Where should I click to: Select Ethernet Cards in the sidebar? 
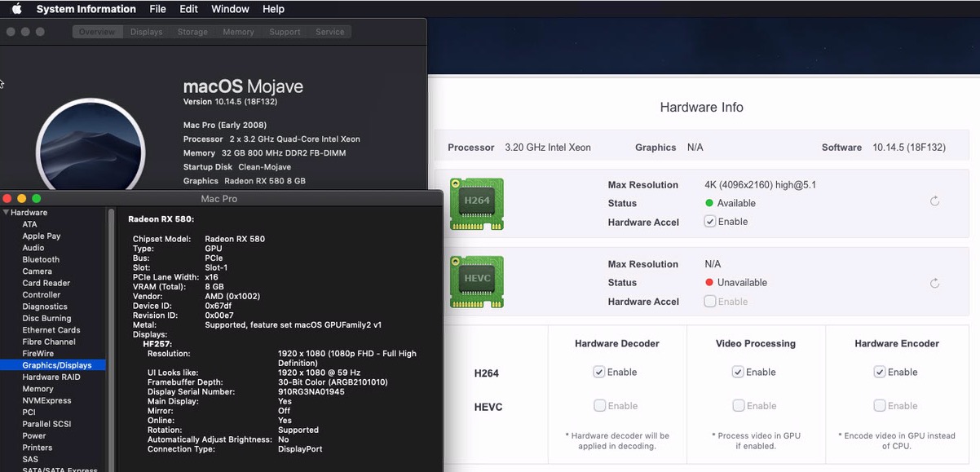click(53, 330)
